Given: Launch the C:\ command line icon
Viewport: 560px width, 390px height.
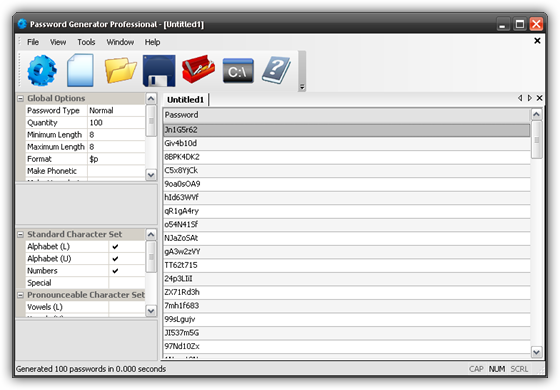Looking at the screenshot, I should click(238, 71).
